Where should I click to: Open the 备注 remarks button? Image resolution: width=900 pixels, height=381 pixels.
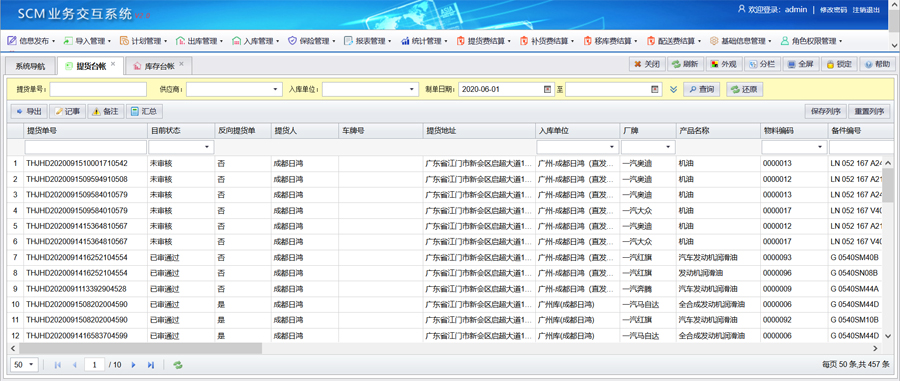106,111
